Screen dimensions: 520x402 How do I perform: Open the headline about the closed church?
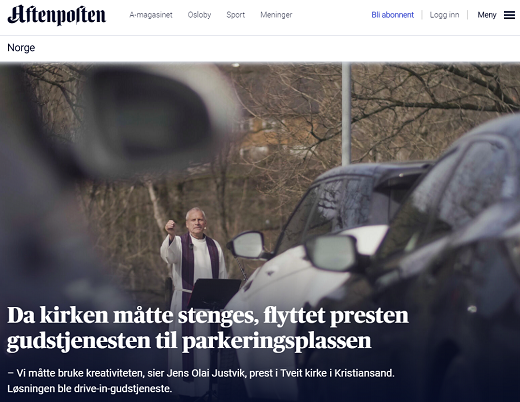(208, 328)
